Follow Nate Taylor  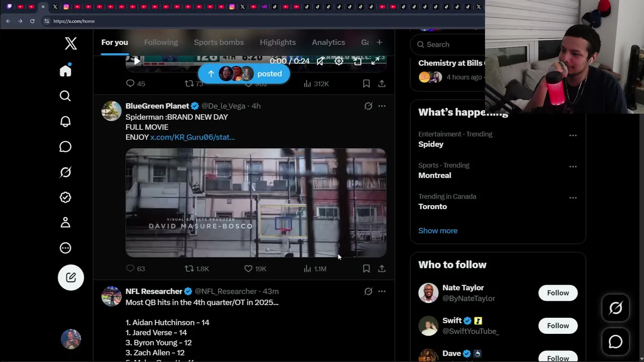pyautogui.click(x=558, y=293)
